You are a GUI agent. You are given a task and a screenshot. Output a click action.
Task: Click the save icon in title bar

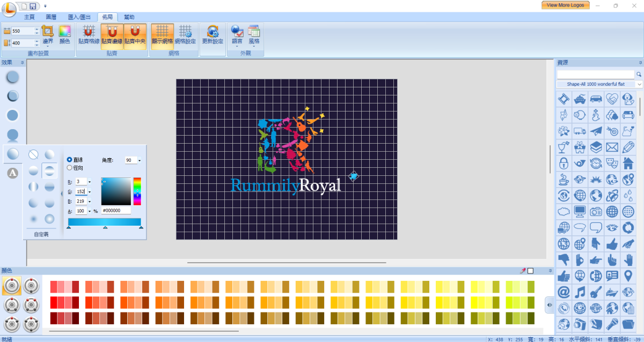pyautogui.click(x=33, y=6)
